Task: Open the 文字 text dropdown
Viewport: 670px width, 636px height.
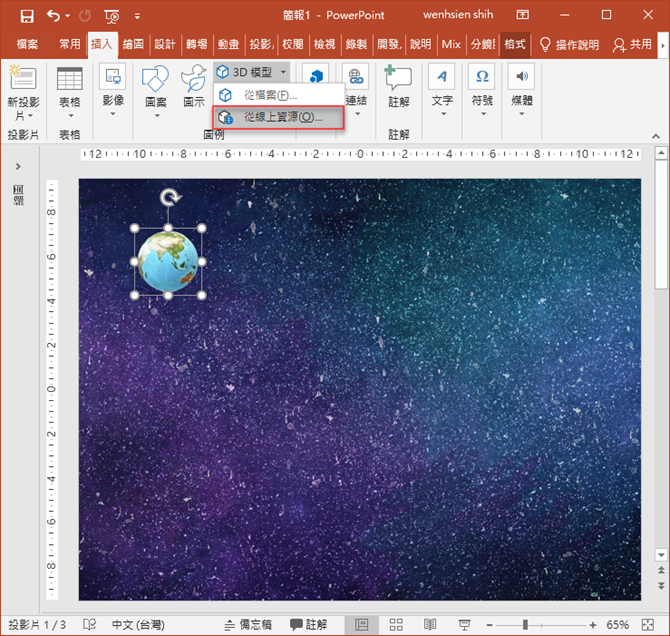Action: point(442,90)
